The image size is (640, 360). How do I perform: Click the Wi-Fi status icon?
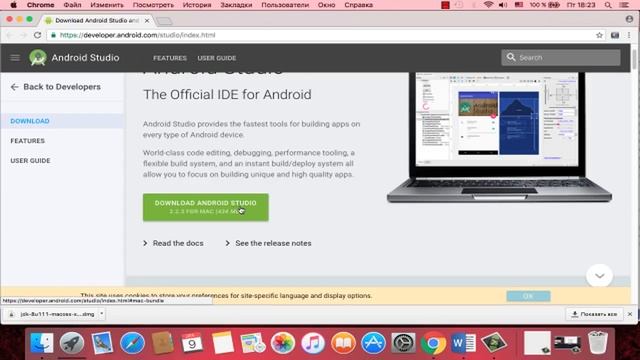pyautogui.click(x=488, y=5)
